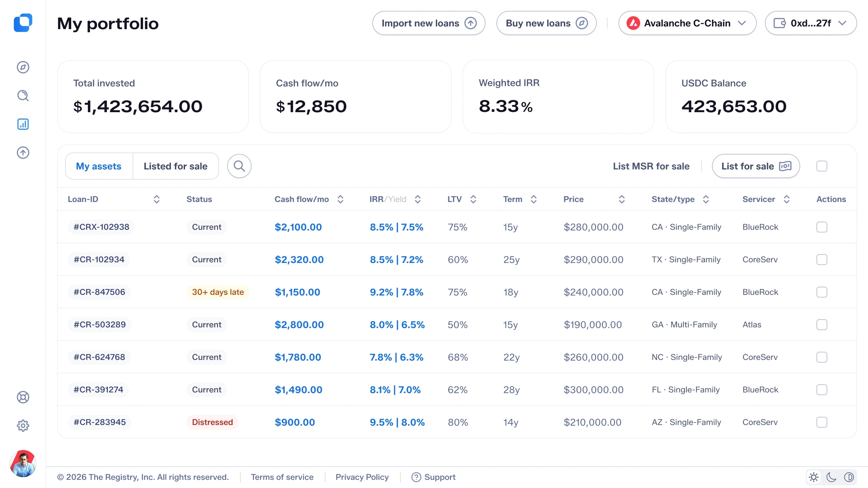Click the Avalanche red logo icon
Image resolution: width=868 pixels, height=488 pixels.
pyautogui.click(x=633, y=23)
